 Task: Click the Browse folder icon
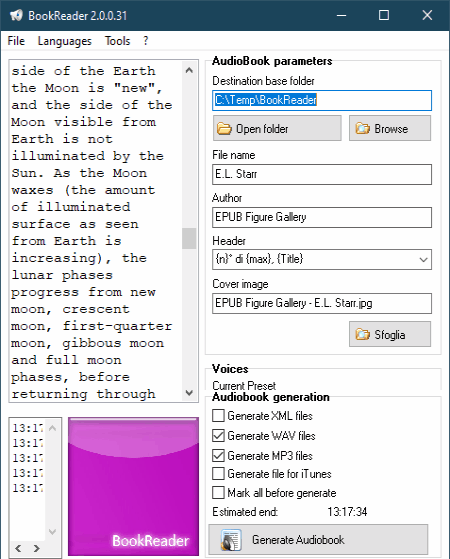tap(363, 128)
